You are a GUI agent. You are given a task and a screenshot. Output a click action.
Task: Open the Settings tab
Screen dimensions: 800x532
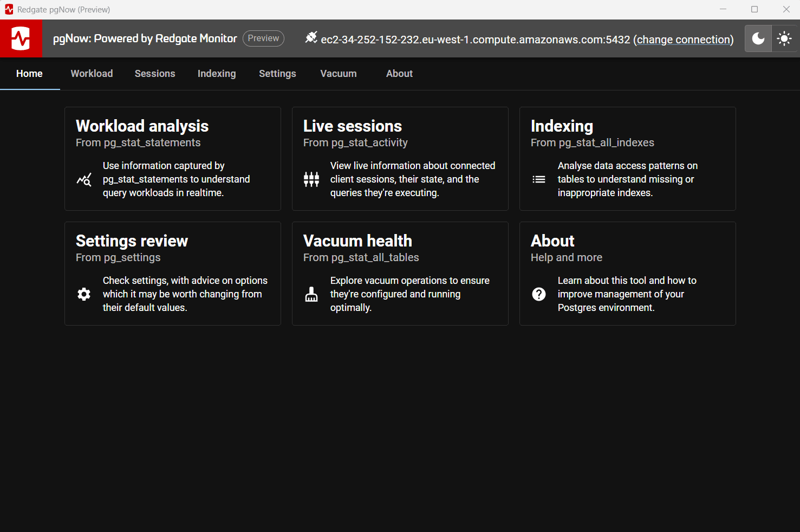[277, 74]
